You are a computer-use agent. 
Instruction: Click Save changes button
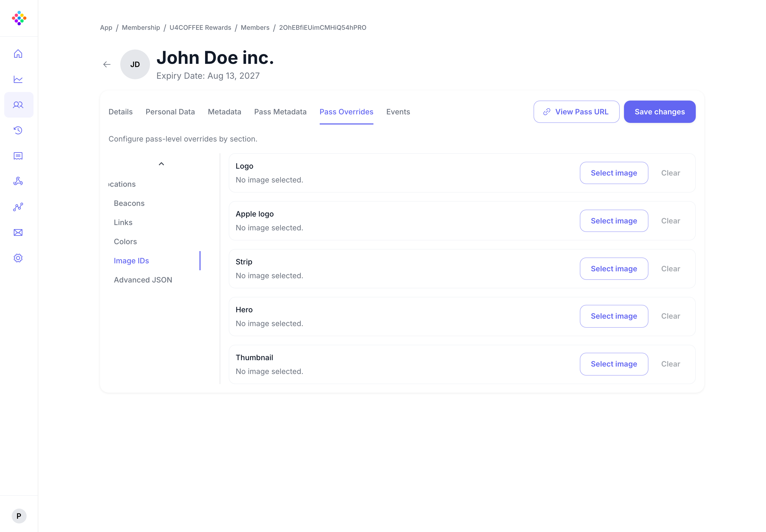point(660,112)
